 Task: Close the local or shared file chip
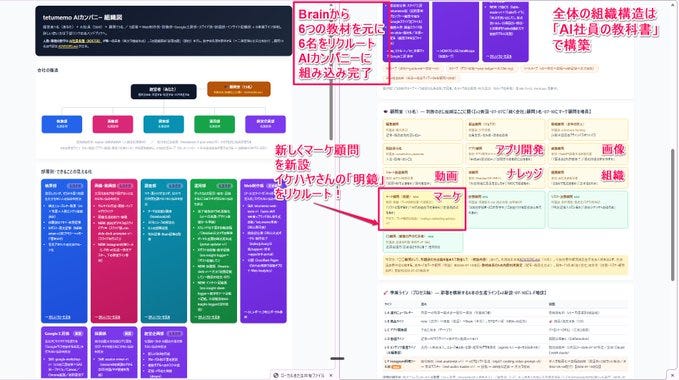(331, 375)
